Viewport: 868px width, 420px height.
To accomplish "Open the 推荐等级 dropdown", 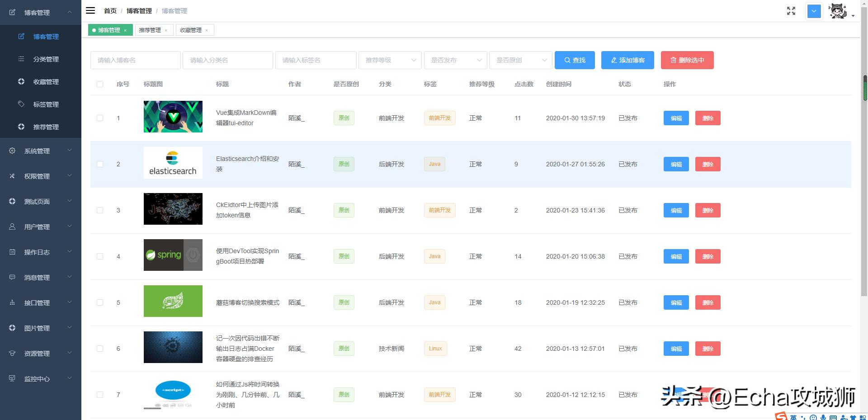I will coord(390,60).
